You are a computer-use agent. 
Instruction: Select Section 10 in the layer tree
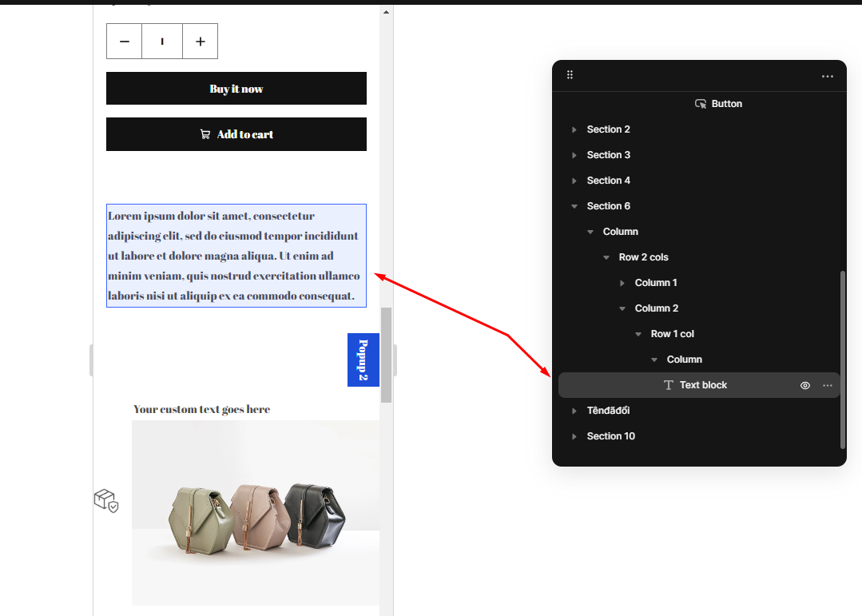611,435
